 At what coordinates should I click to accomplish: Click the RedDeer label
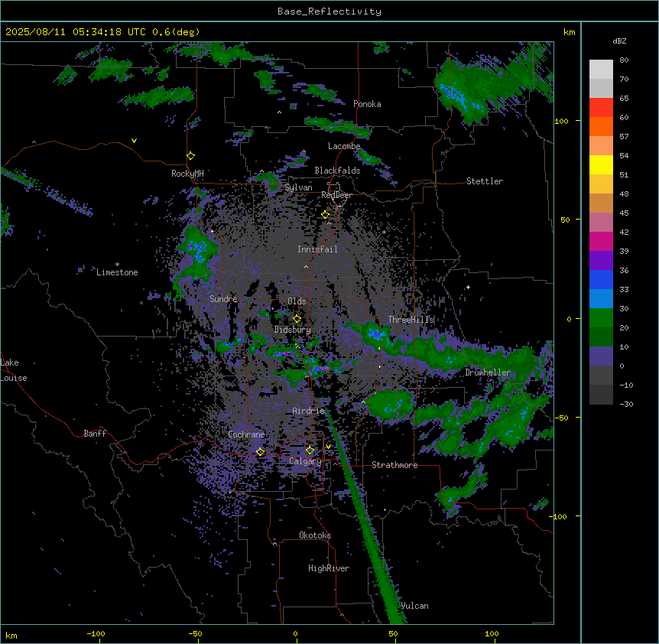(336, 196)
